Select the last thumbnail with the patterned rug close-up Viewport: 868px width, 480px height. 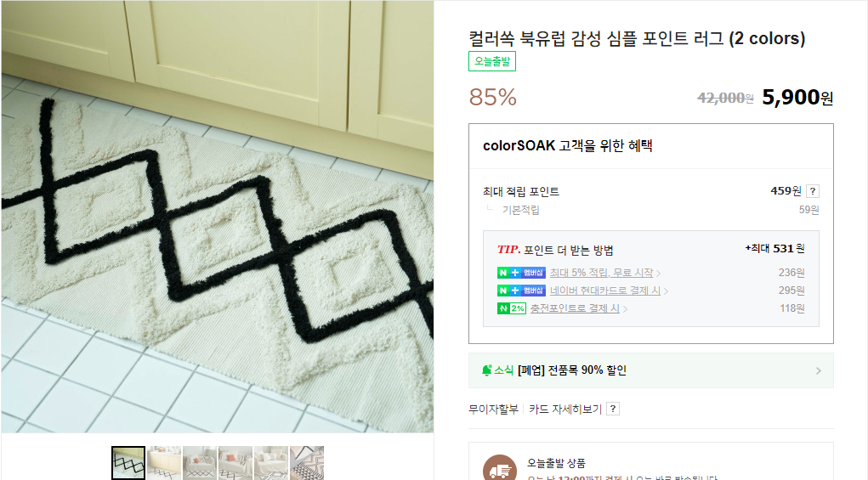point(307,463)
